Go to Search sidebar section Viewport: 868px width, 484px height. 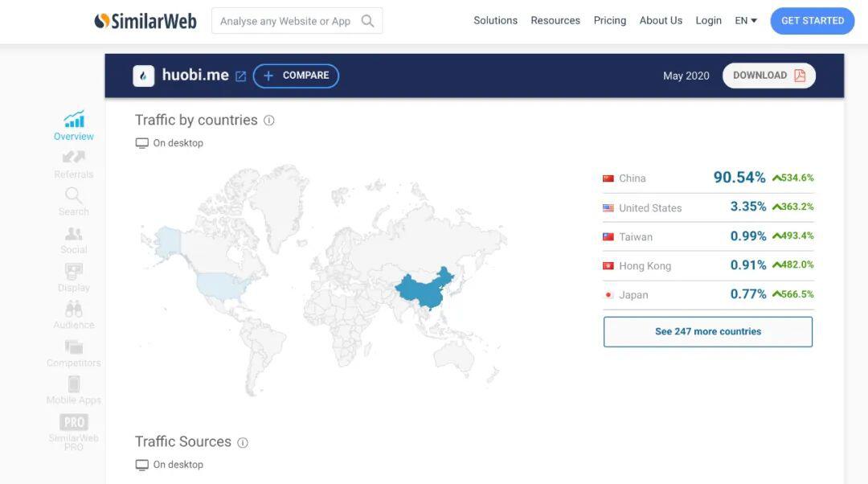click(74, 202)
